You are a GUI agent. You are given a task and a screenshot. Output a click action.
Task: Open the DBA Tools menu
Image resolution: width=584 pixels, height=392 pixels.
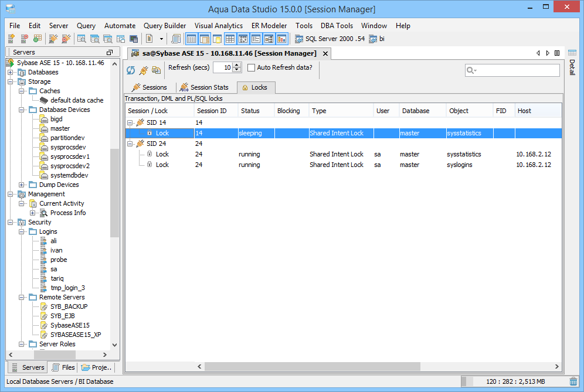(x=337, y=26)
